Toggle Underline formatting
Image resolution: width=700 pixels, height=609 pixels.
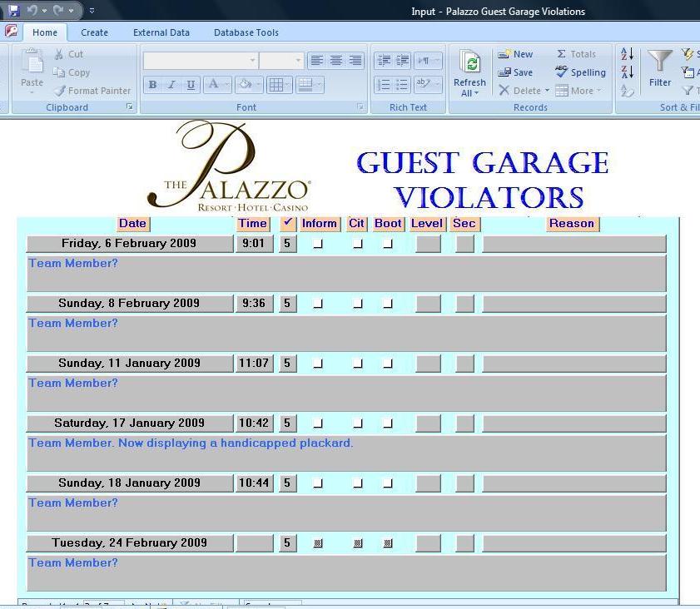click(x=191, y=84)
